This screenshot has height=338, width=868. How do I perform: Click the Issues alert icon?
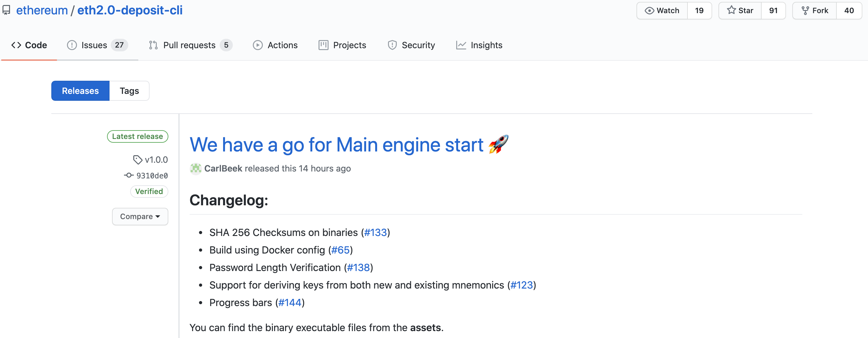(72, 45)
